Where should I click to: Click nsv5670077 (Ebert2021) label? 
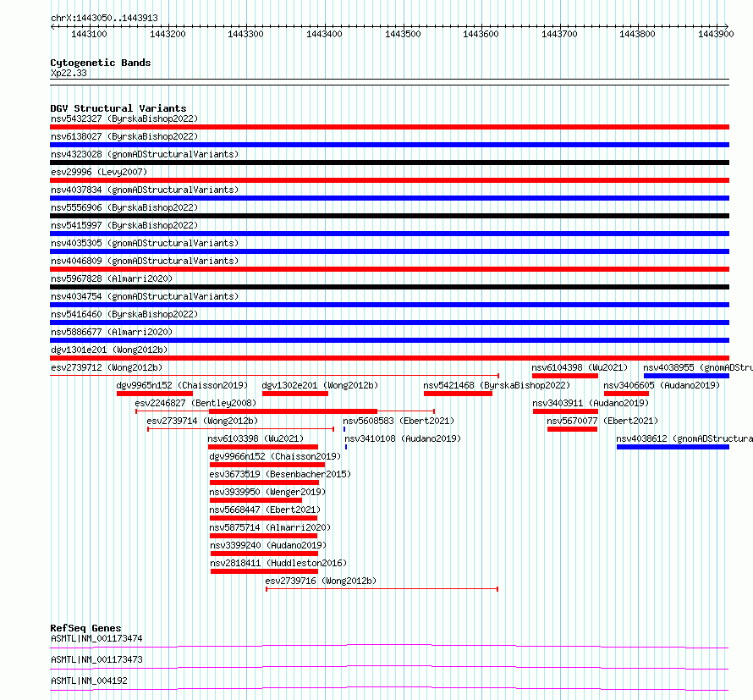pyautogui.click(x=602, y=421)
